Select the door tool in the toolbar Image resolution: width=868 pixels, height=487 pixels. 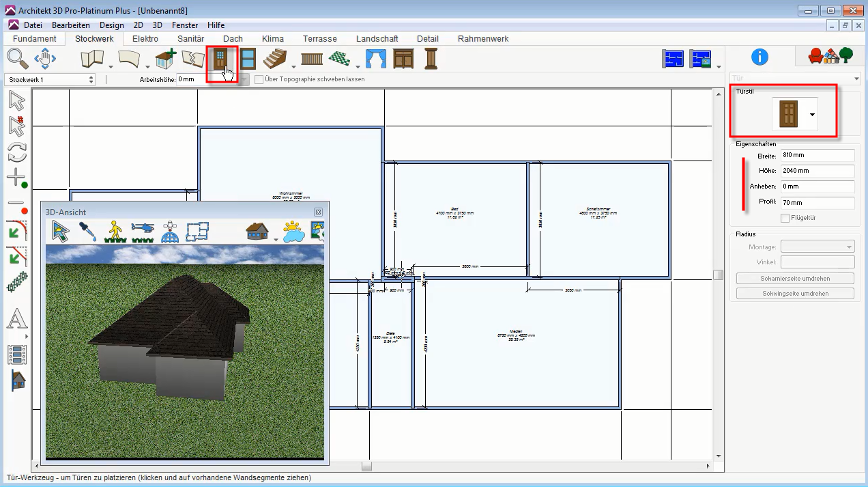220,59
